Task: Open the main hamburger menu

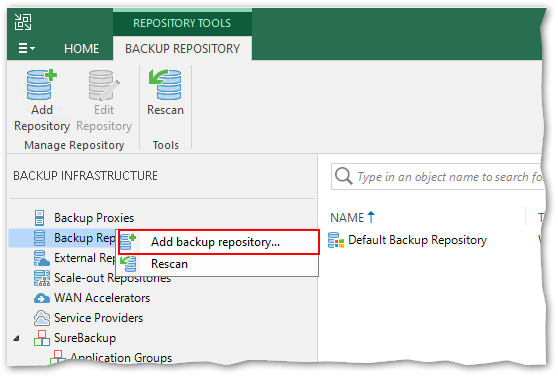Action: tap(26, 48)
